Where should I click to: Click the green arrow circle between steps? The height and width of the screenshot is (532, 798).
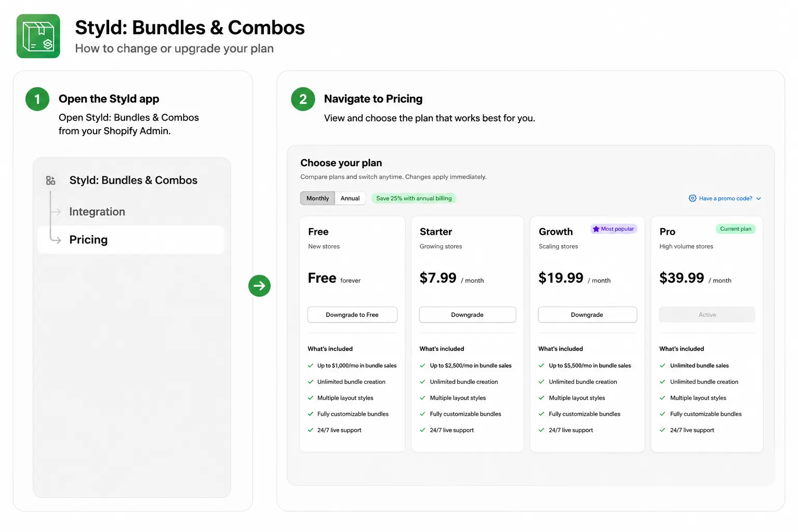(259, 286)
